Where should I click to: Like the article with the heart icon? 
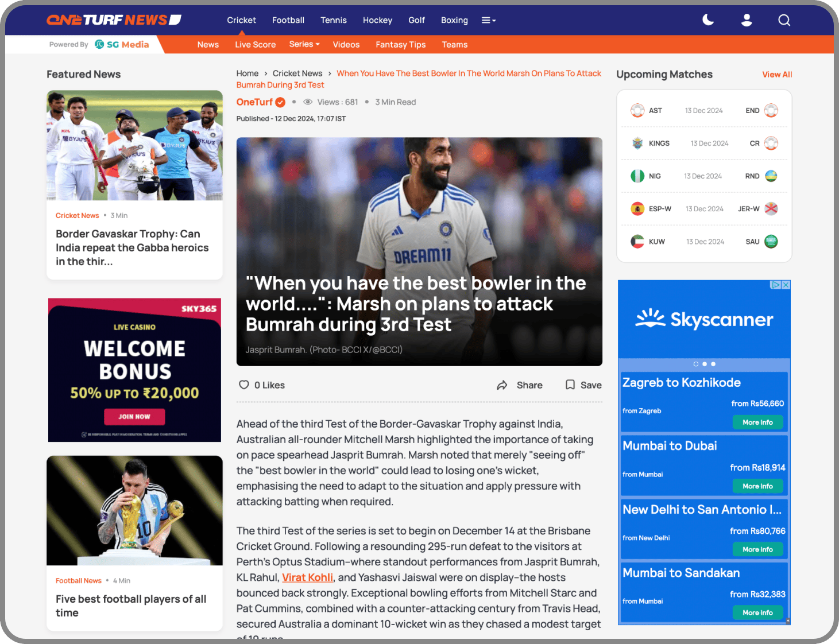click(x=244, y=385)
